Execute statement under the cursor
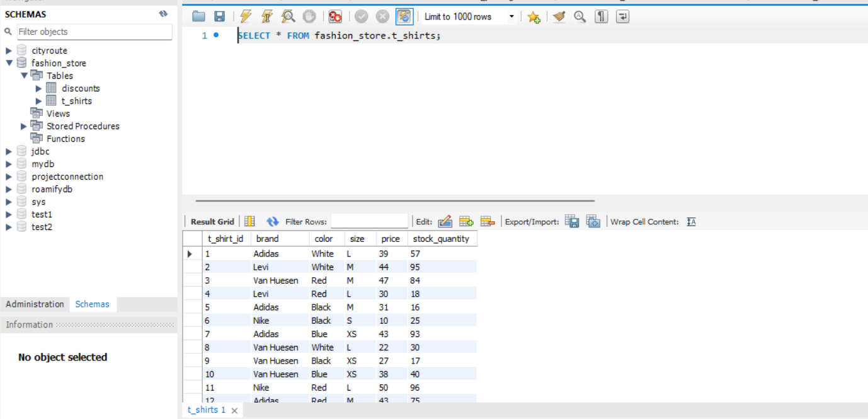Image resolution: width=868 pixels, height=419 pixels. tap(267, 17)
